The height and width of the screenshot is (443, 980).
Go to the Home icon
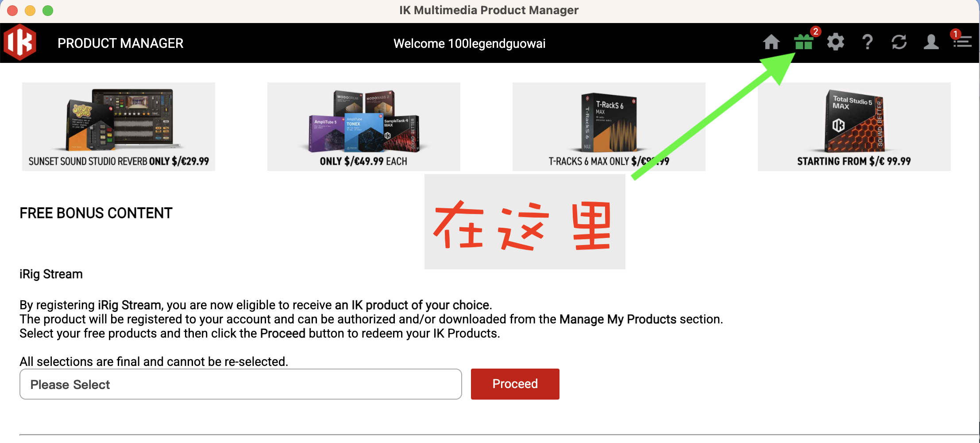point(771,43)
